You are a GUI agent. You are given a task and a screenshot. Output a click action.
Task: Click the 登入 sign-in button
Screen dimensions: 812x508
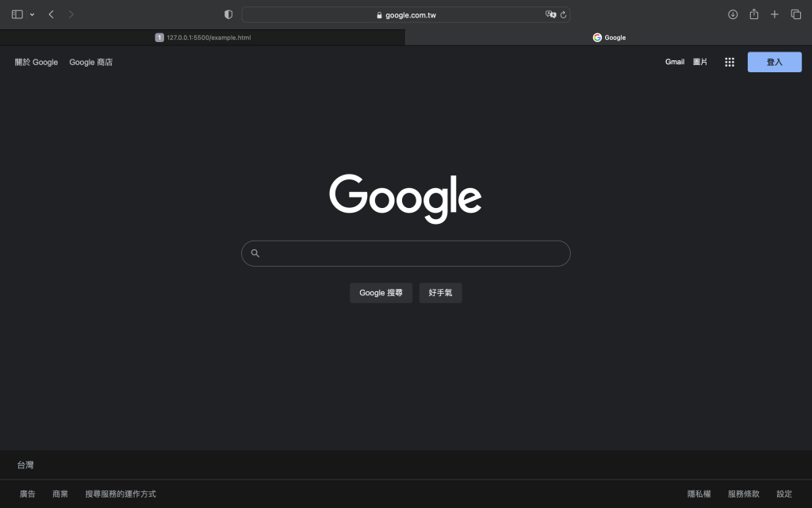[774, 62]
